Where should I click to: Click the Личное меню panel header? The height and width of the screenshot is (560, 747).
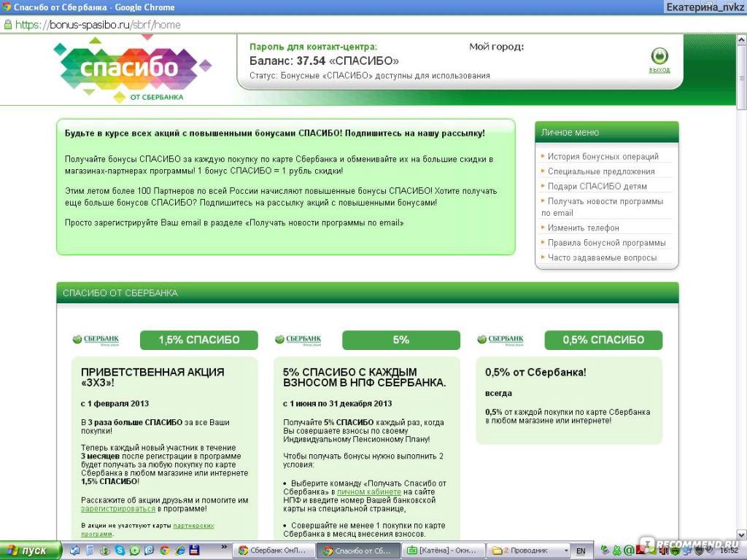[x=607, y=133]
